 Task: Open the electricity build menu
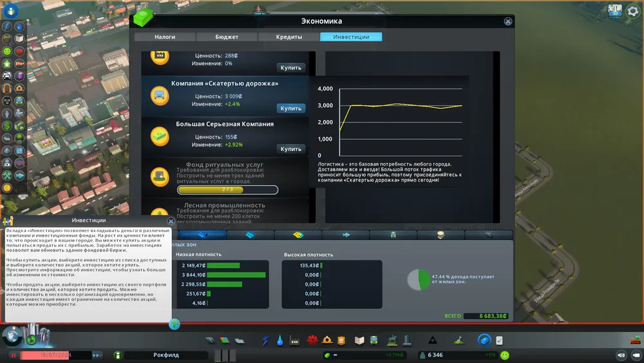pos(265,340)
